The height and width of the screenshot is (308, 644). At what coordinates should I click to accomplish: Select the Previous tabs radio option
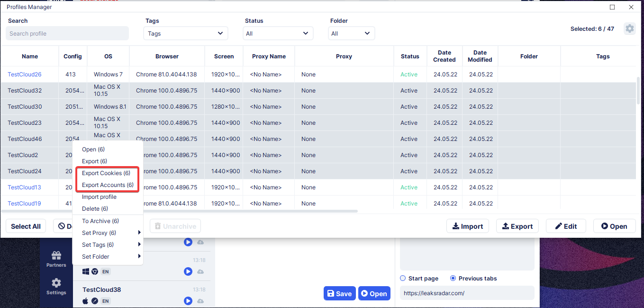click(453, 279)
